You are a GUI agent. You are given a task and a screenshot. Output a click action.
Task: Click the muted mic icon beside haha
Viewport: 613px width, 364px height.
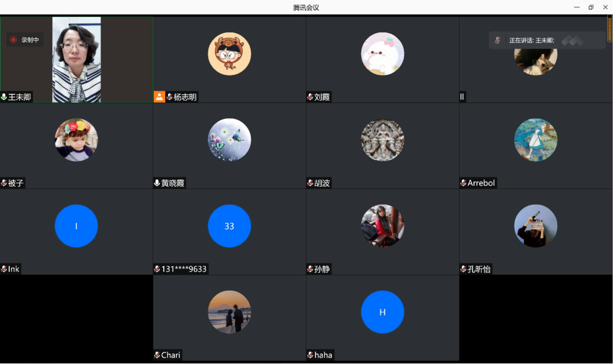310,355
